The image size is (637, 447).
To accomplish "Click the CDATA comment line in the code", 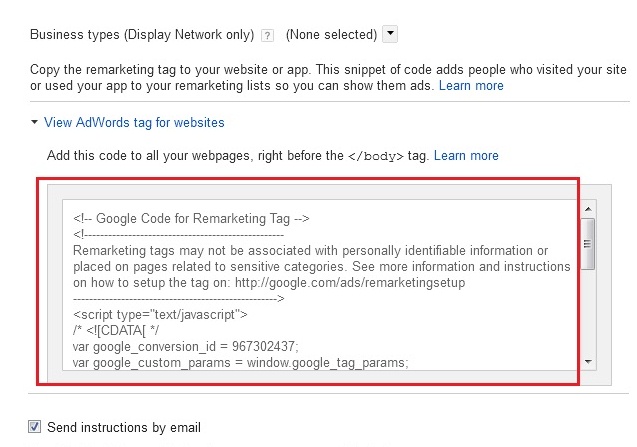I will [116, 331].
